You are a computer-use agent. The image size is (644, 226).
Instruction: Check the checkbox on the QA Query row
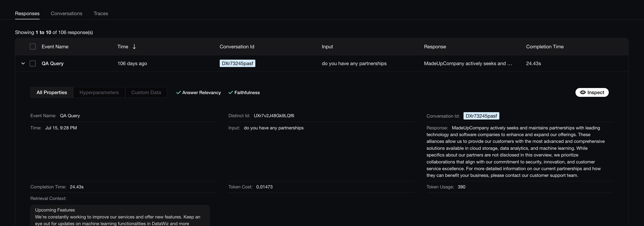pyautogui.click(x=33, y=63)
